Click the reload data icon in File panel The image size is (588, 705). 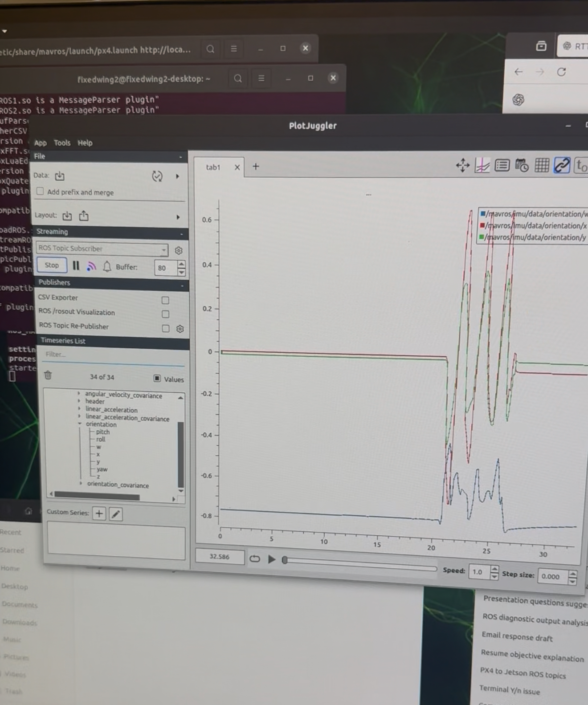click(x=157, y=176)
